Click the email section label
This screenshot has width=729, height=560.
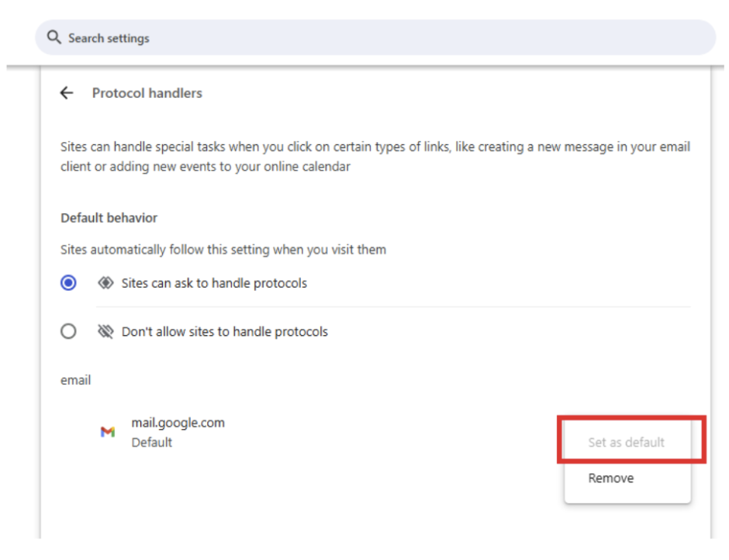tap(76, 380)
